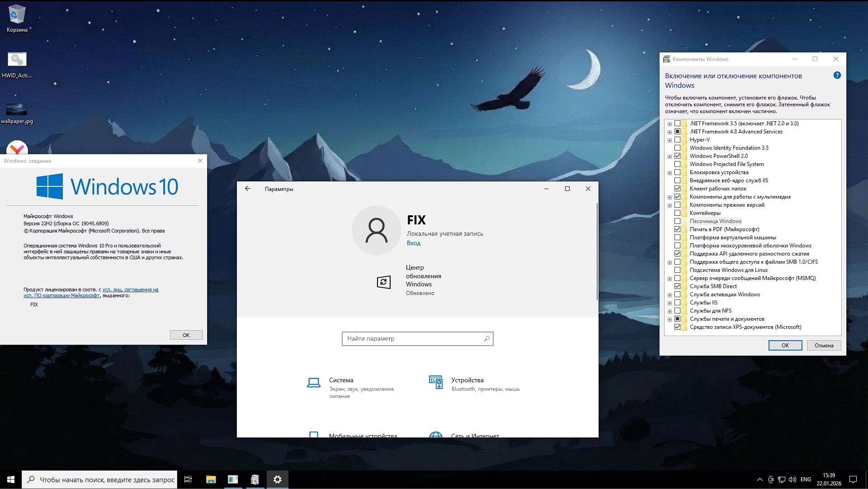Click the FIX account avatar
Screen dimensions: 868x489
click(377, 230)
